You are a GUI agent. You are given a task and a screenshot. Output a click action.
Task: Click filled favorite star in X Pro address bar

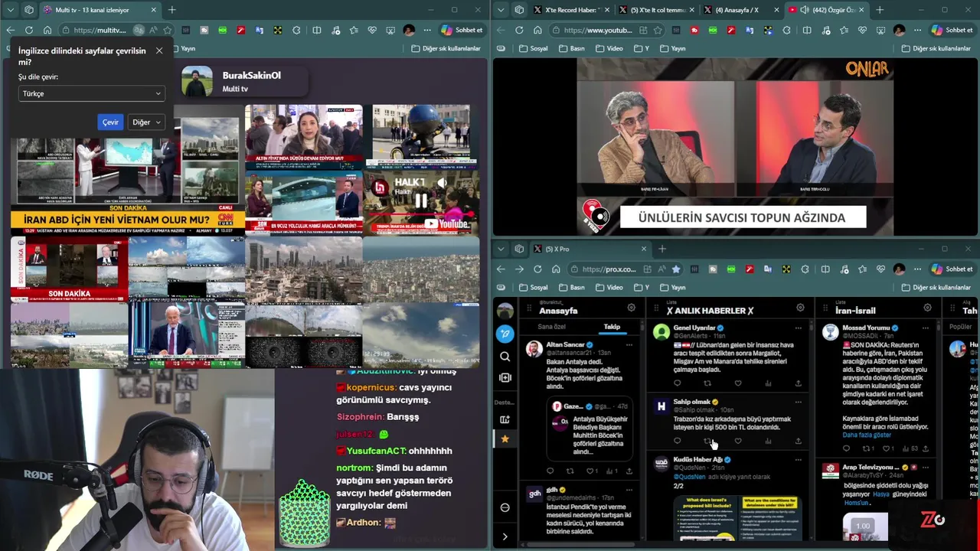coord(676,269)
